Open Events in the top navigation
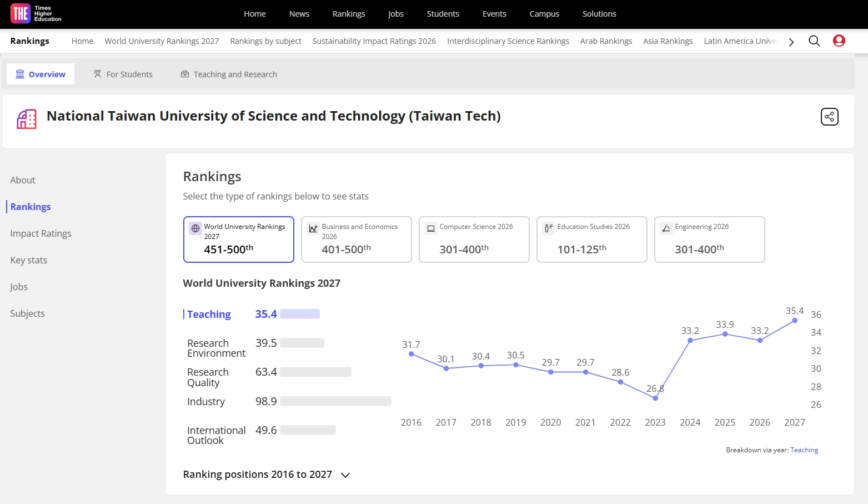The height and width of the screenshot is (504, 868). pyautogui.click(x=494, y=14)
